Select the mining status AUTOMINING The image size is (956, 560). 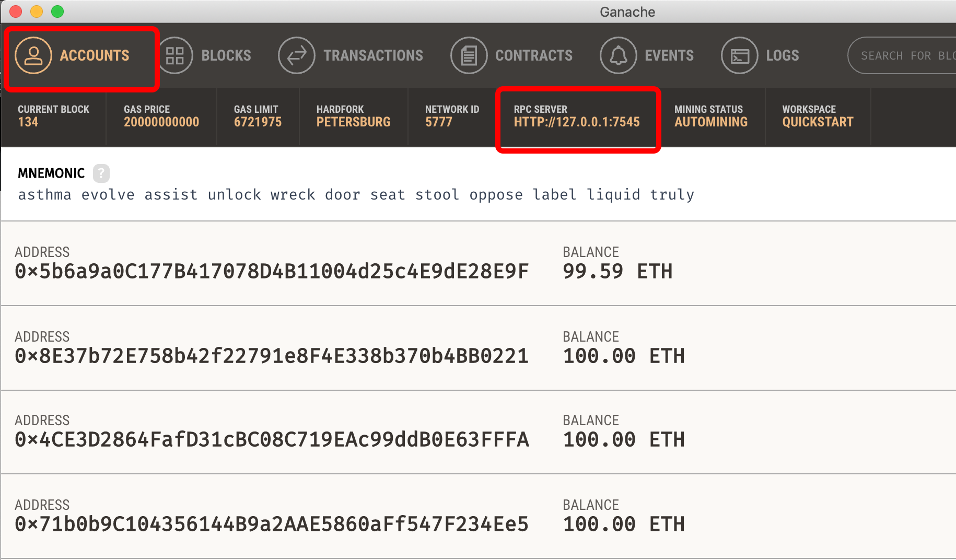point(711,122)
